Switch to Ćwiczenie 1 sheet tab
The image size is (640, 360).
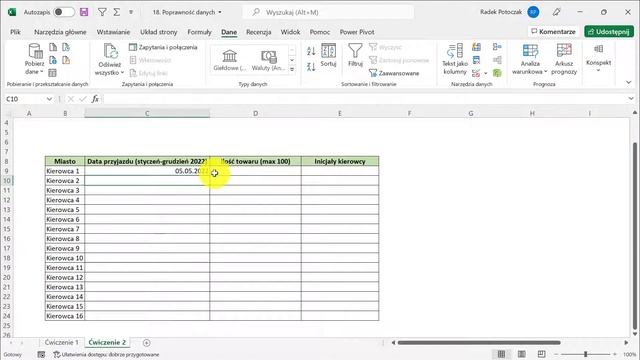(x=61, y=342)
